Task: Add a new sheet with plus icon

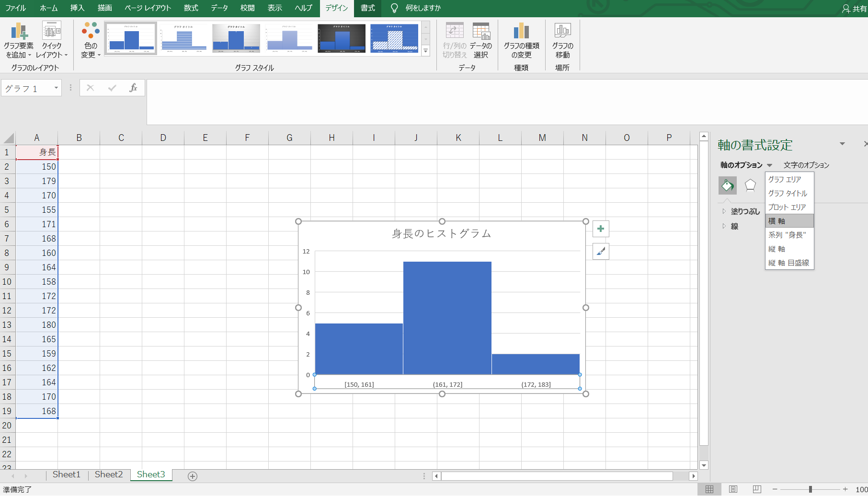Action: pos(193,476)
